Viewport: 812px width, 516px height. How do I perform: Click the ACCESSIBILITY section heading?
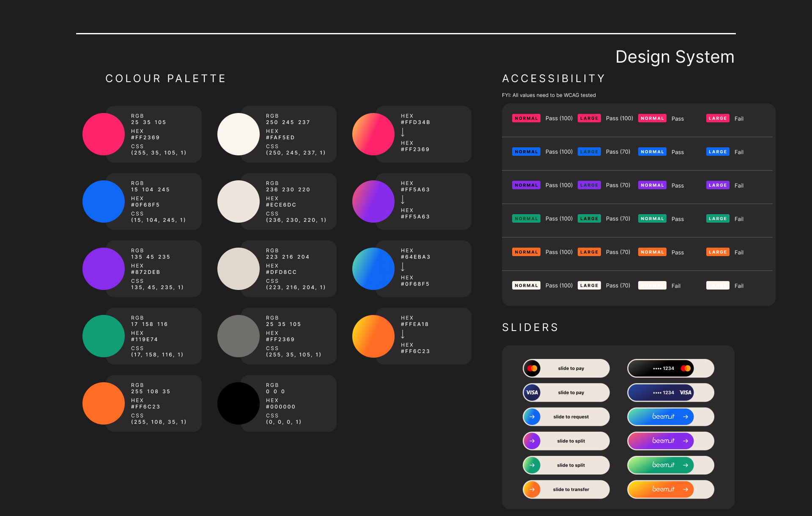tap(554, 79)
